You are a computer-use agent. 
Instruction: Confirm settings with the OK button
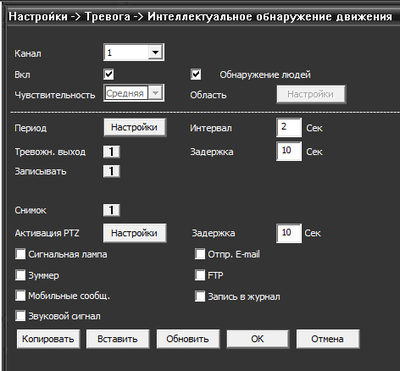258,339
